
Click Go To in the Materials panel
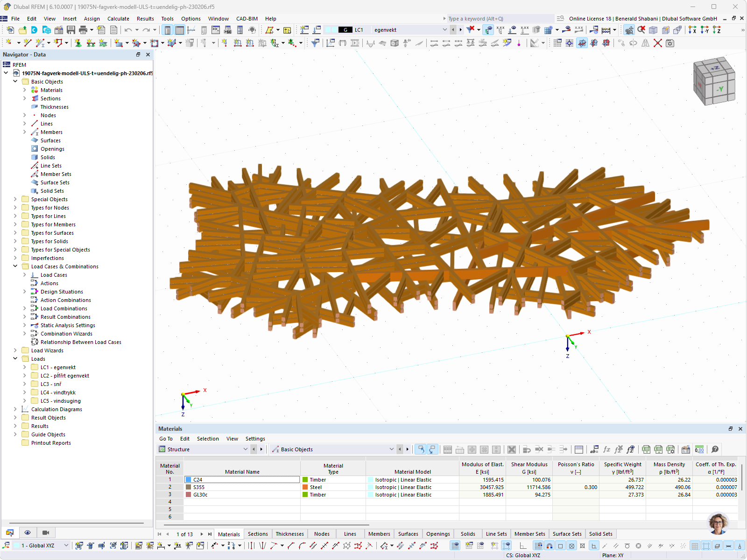(x=166, y=439)
